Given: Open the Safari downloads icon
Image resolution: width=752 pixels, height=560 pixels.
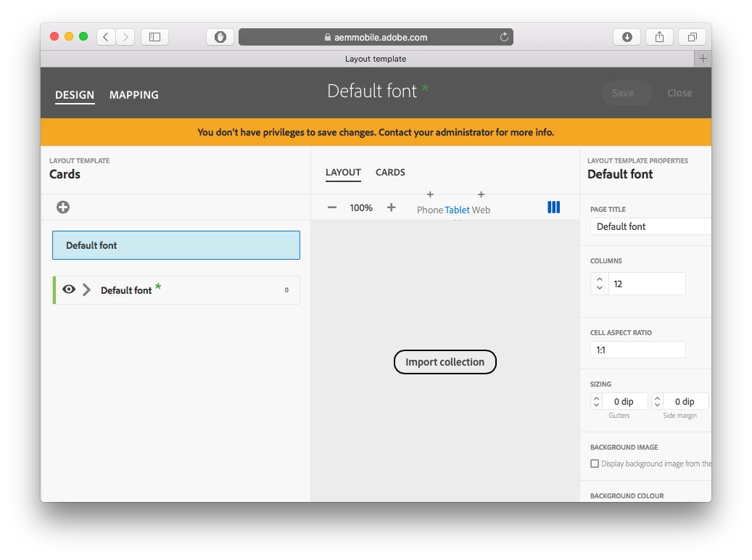Looking at the screenshot, I should 627,37.
